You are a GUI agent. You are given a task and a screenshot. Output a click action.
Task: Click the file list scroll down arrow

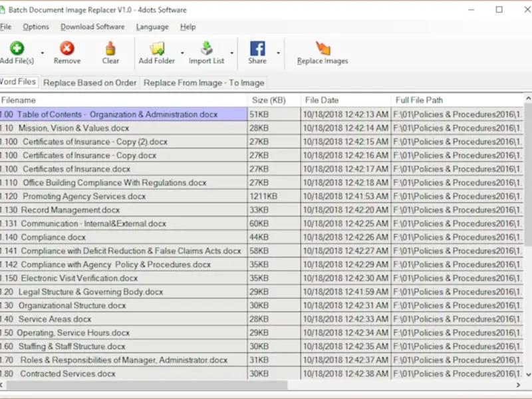pos(528,374)
